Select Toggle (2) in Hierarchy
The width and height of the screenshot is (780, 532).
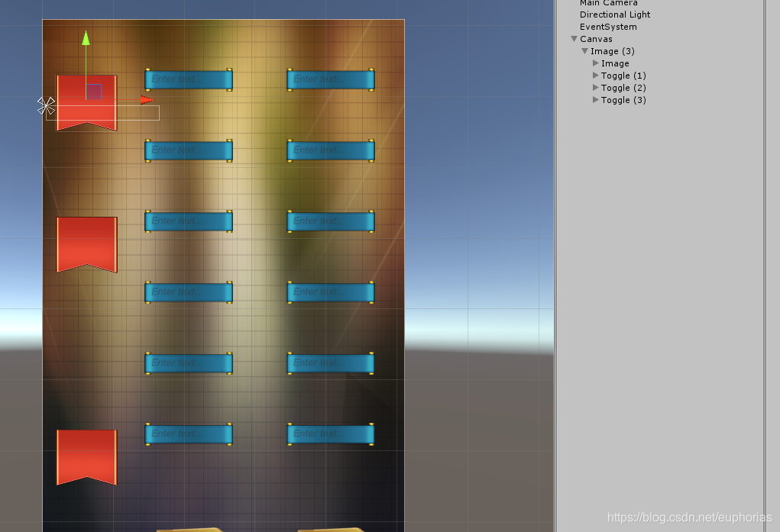pos(623,88)
